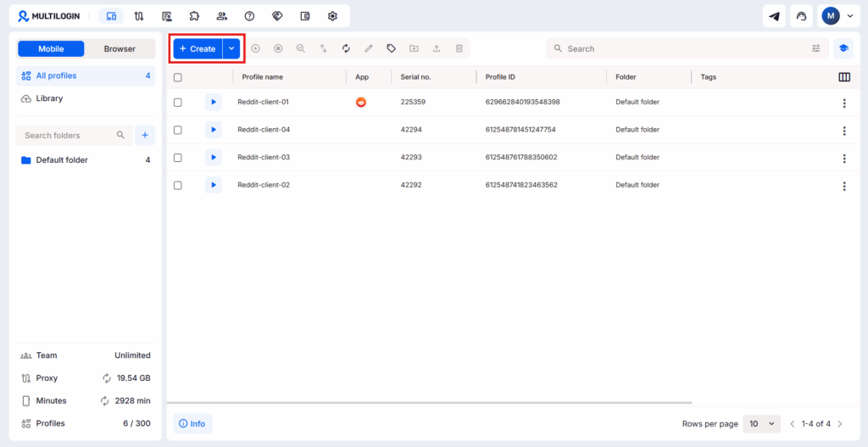
Task: Click the delete trash toolbar icon
Action: click(459, 48)
